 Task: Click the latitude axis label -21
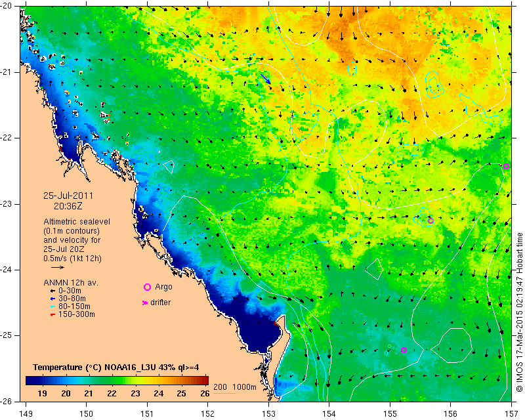(7, 72)
